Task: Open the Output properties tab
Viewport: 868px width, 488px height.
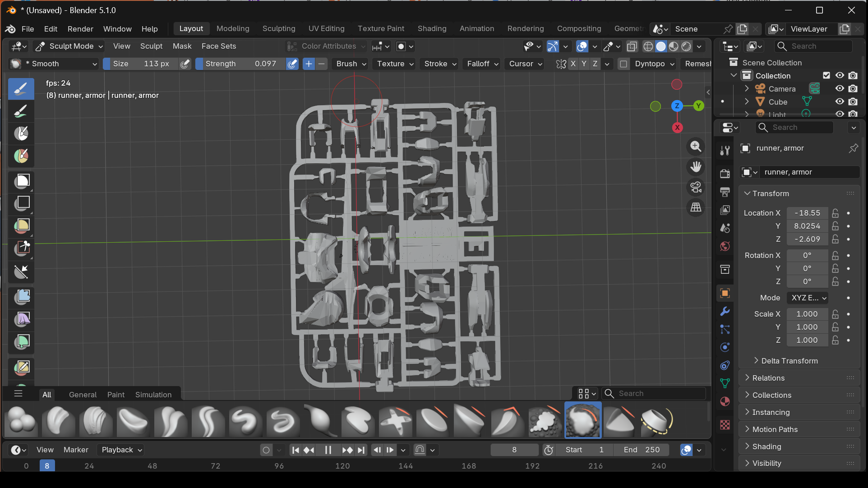Action: pyautogui.click(x=725, y=192)
